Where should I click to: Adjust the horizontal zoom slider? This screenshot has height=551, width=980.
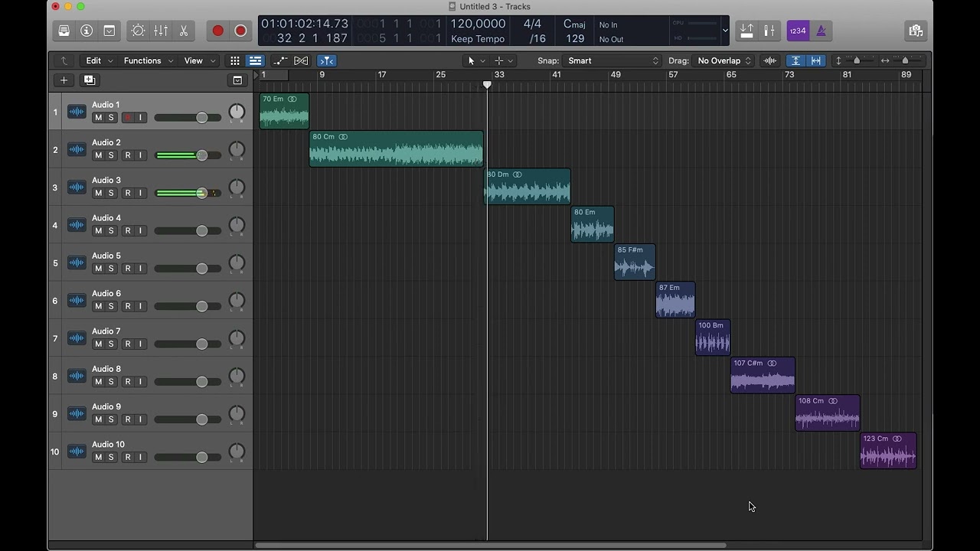tap(905, 60)
